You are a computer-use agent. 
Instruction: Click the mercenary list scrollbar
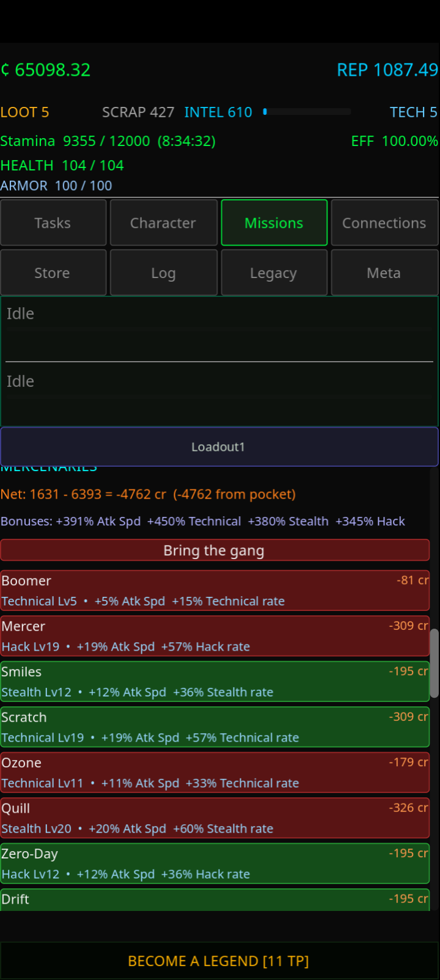(x=435, y=664)
